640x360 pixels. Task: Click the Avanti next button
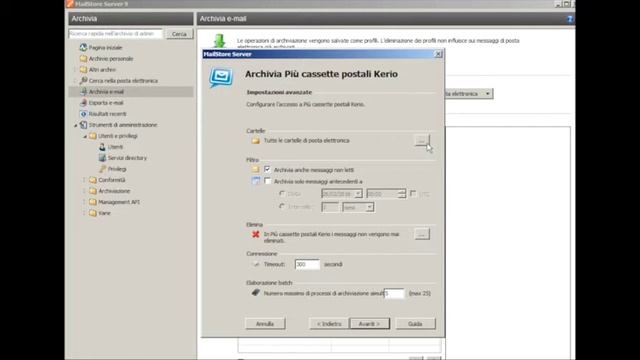tap(369, 324)
